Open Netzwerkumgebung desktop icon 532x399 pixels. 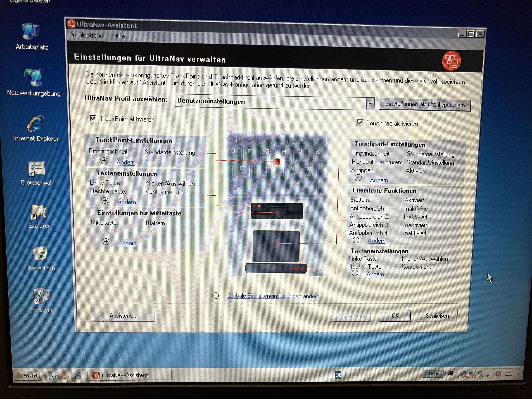point(33,77)
